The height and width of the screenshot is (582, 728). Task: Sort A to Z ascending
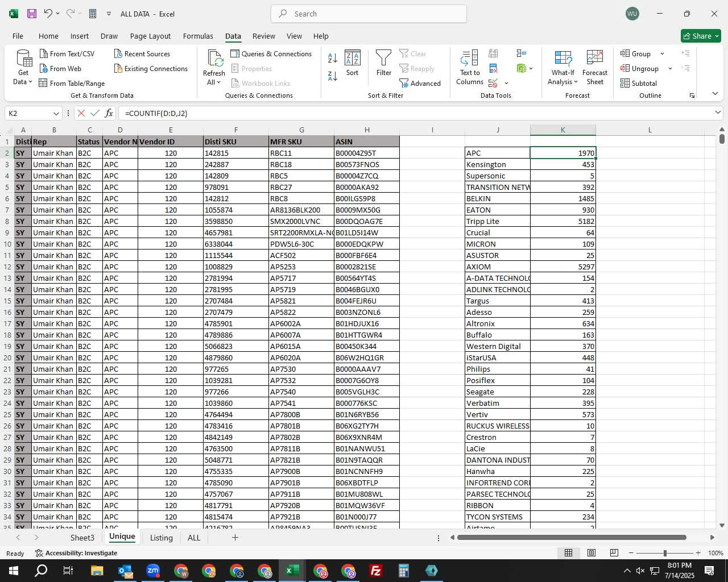click(333, 58)
